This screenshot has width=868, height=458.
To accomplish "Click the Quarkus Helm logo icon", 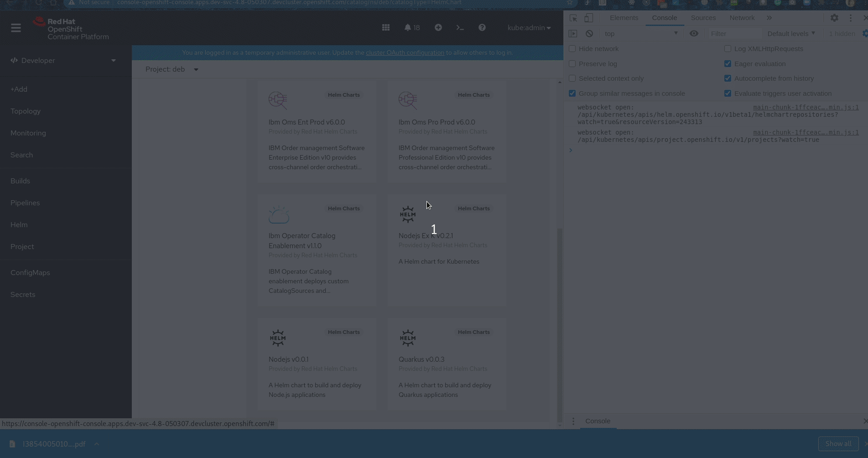I will [408, 338].
